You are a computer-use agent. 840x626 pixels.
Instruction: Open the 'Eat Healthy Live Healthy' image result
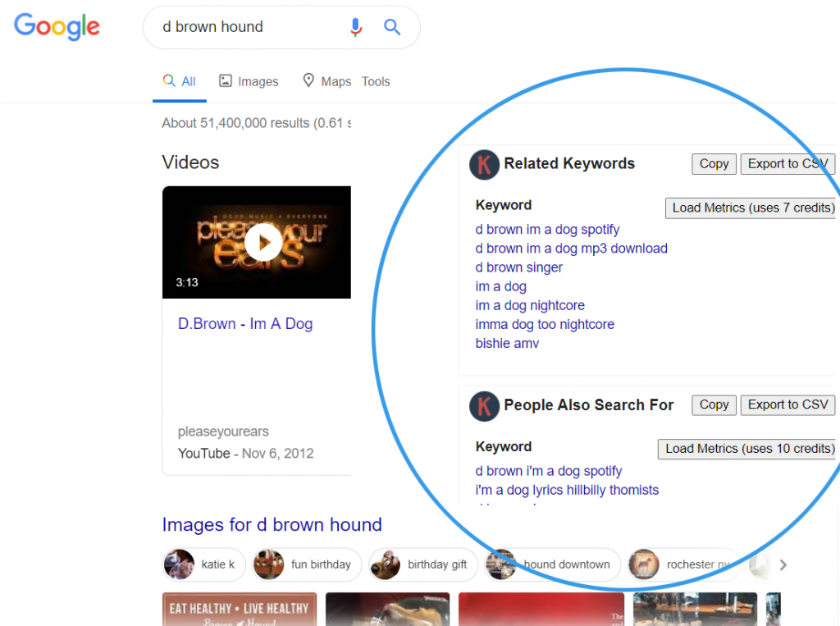coord(240,609)
